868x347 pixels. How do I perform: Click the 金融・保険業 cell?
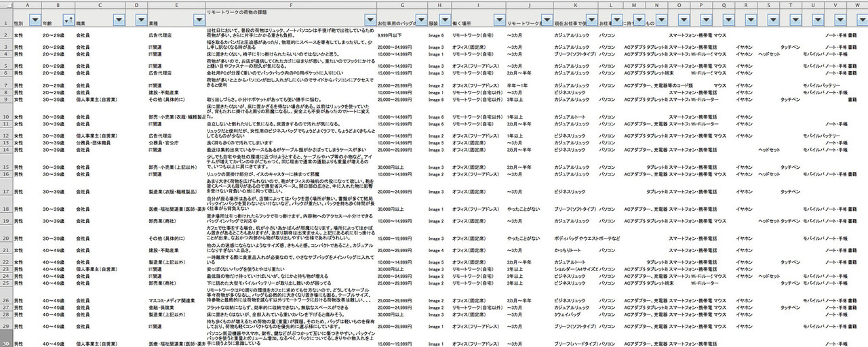coord(161,307)
